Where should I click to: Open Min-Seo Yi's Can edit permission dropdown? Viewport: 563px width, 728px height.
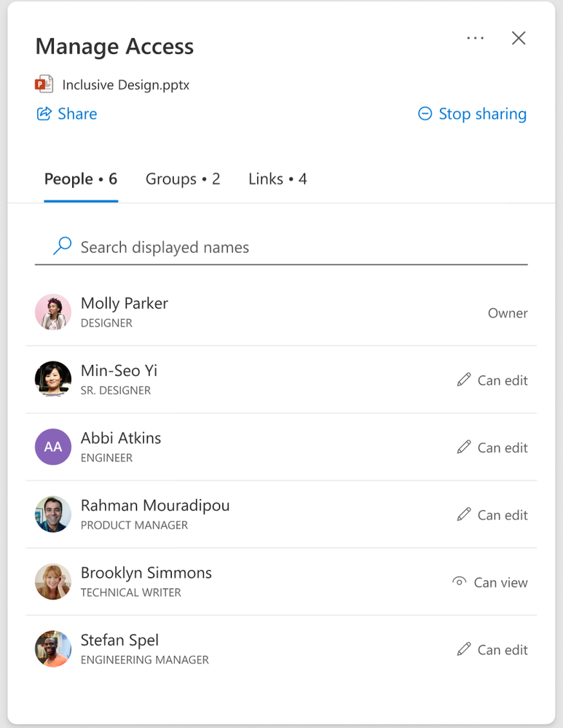click(x=492, y=380)
